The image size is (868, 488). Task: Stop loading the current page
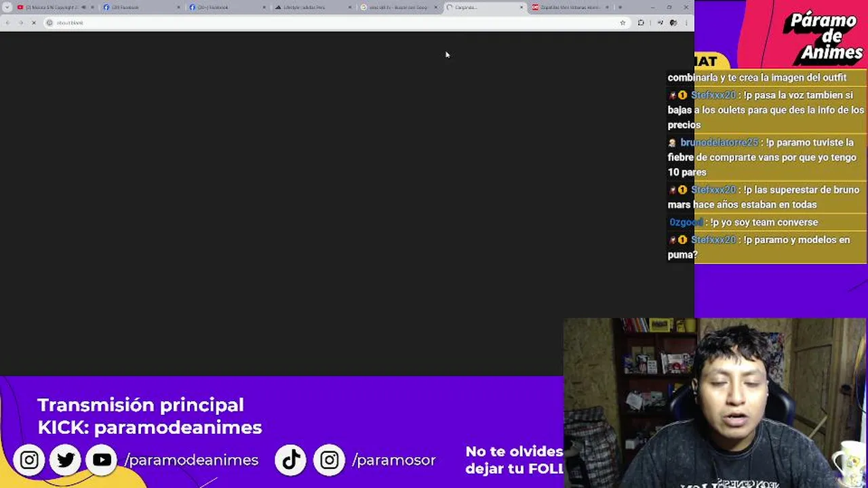coord(34,22)
